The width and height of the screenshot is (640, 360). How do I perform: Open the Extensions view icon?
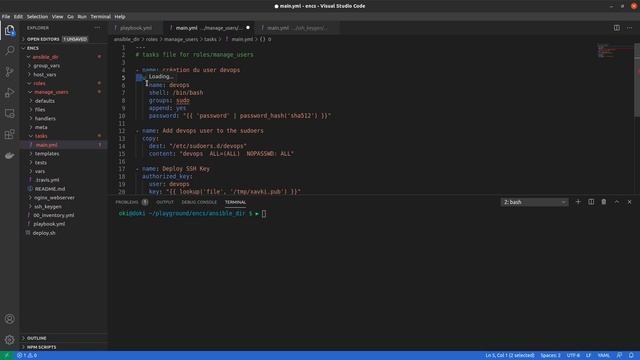pyautogui.click(x=9, y=134)
